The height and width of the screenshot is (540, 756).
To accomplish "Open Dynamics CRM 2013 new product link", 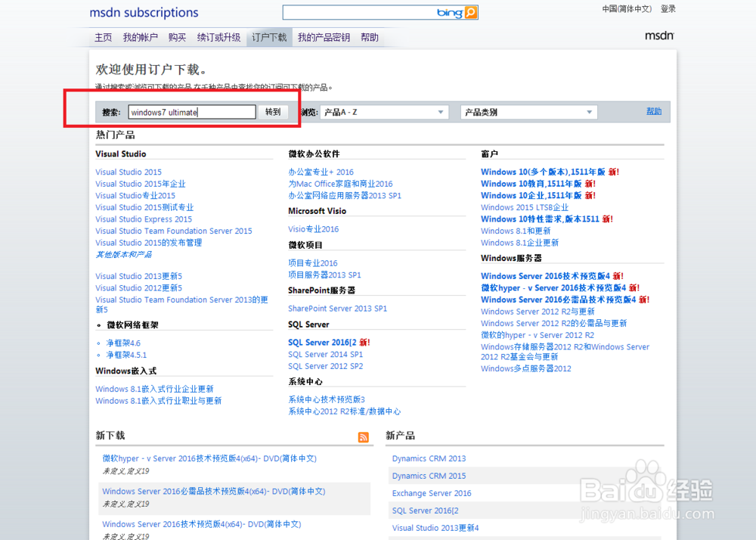I will click(429, 458).
